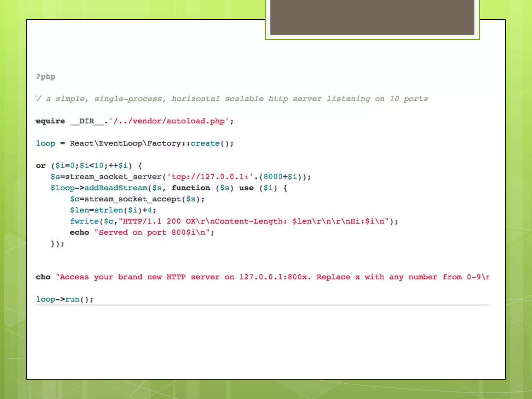This screenshot has height=399, width=532.
Task: Click the for loop condition ($i=0;$i<10;++$i)
Action: [91, 166]
